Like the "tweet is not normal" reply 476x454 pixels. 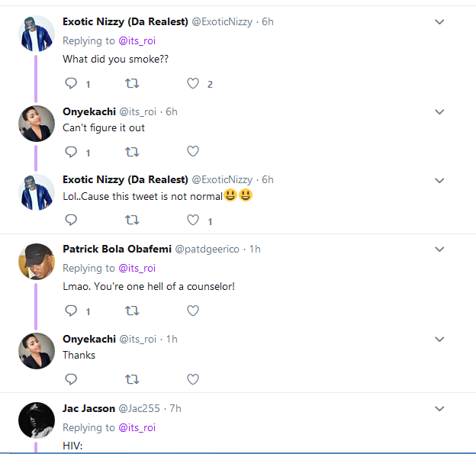(x=193, y=221)
